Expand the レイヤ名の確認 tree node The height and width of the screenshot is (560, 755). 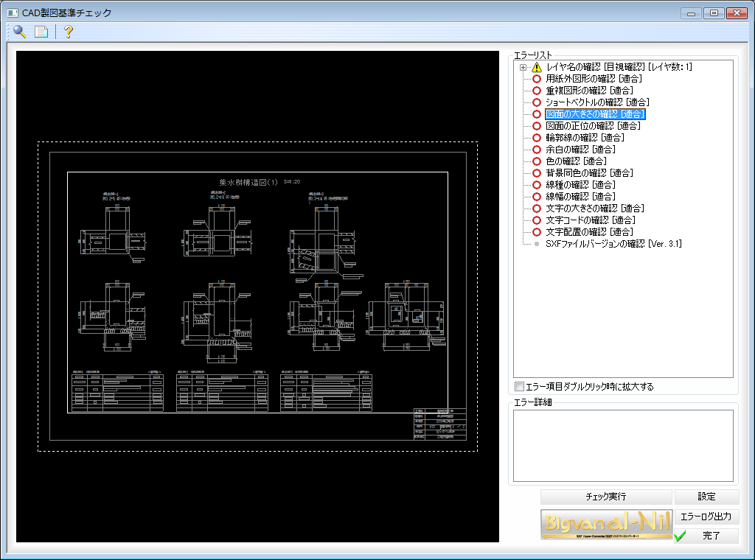point(523,67)
